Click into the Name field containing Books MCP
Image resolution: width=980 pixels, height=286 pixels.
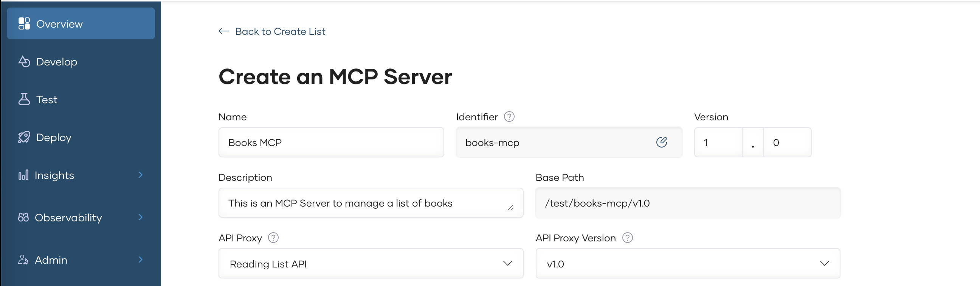(331, 142)
